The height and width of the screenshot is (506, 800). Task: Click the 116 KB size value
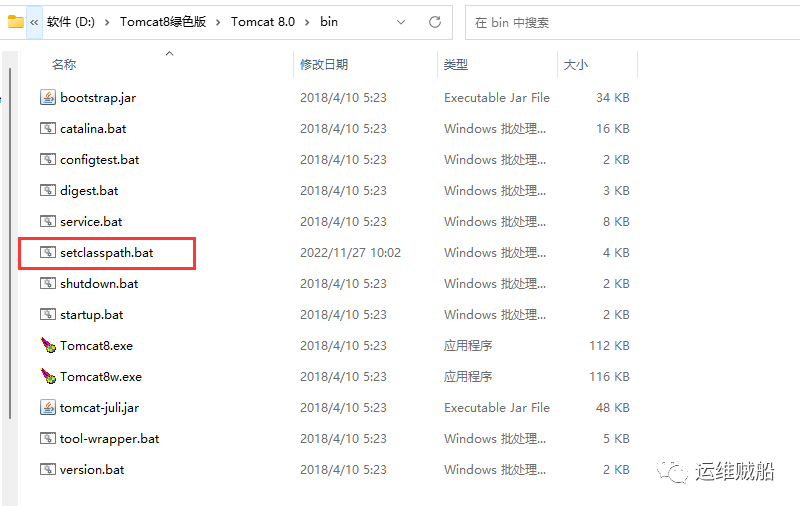click(x=609, y=376)
